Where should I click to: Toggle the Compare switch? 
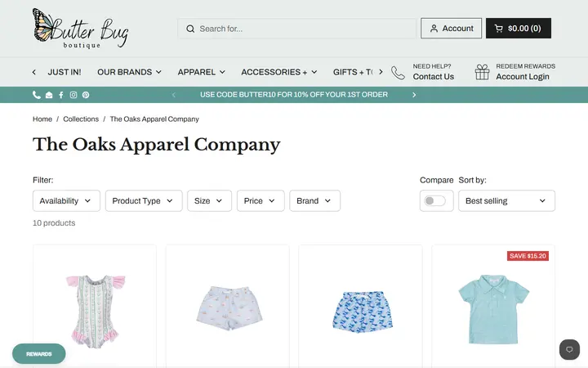pos(435,201)
